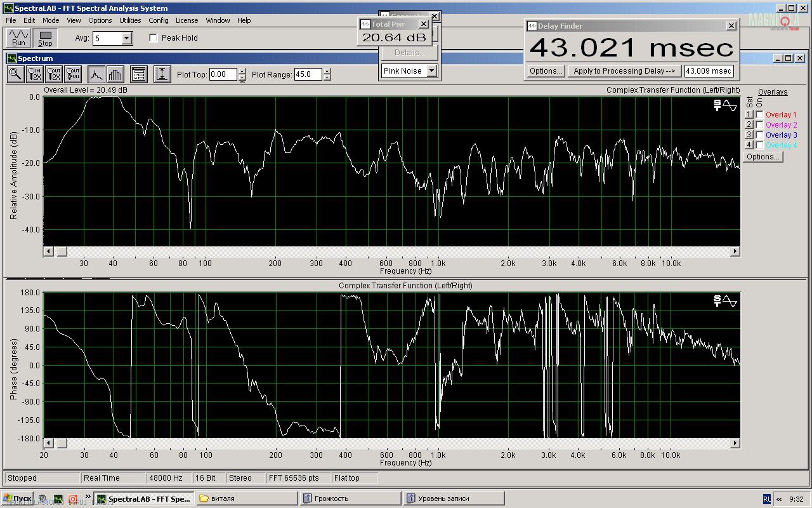Open the Utilities menu
The image size is (812, 508).
tap(130, 20)
